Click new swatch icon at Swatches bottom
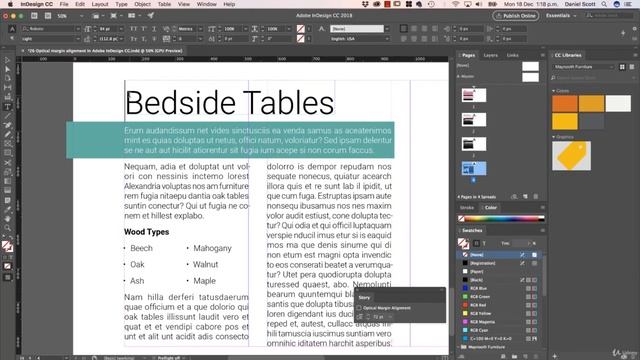The image size is (640, 360). pos(526,356)
